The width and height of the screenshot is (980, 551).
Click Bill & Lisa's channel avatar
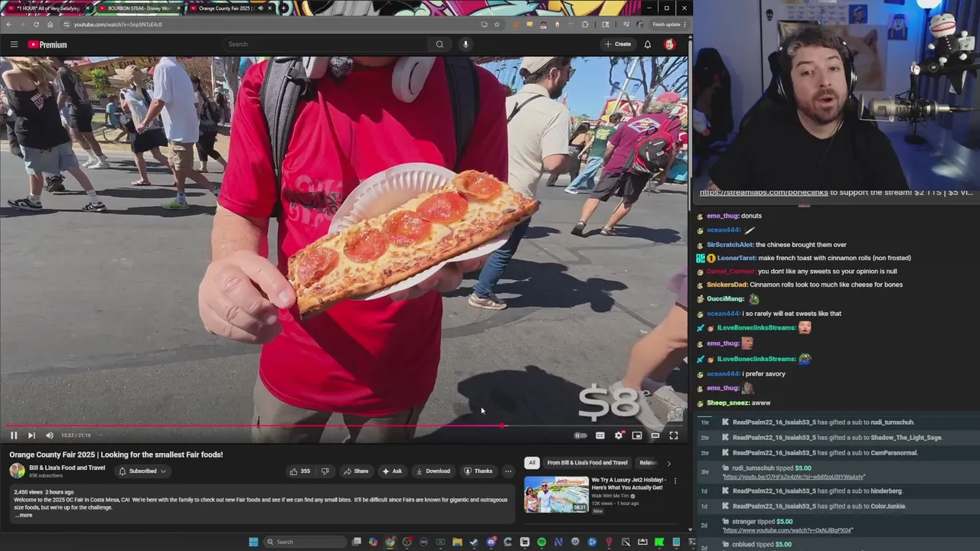(17, 471)
